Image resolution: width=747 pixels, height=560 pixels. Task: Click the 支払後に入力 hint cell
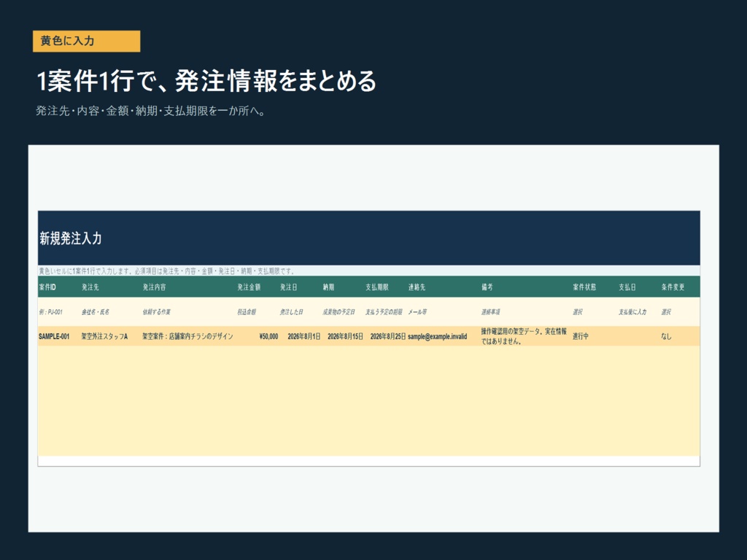tap(632, 312)
